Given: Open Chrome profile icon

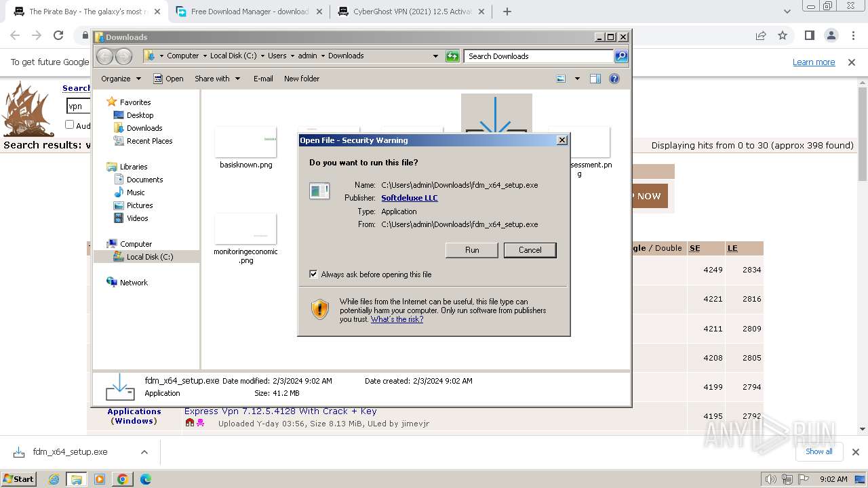Looking at the screenshot, I should click(x=831, y=35).
